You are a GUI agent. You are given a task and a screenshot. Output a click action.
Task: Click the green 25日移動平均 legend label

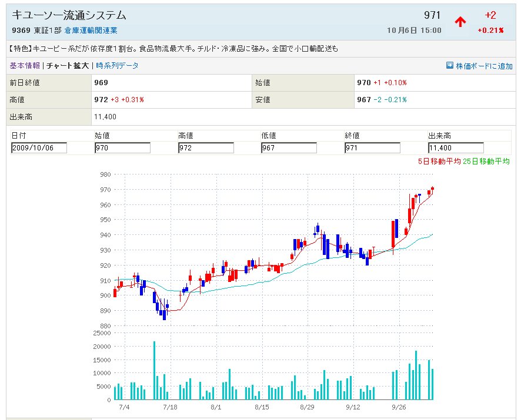point(486,162)
